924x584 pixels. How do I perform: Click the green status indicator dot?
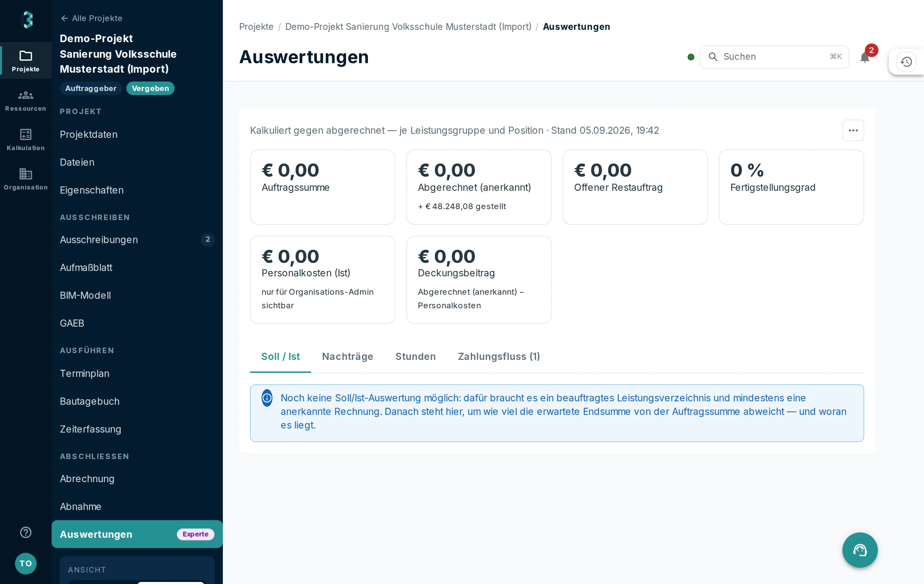[691, 57]
